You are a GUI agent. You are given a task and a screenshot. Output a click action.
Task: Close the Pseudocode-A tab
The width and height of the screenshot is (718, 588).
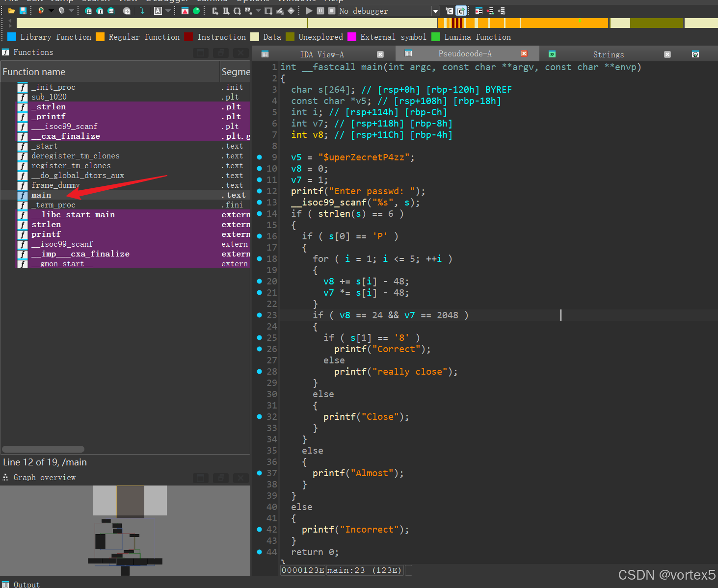coord(524,53)
